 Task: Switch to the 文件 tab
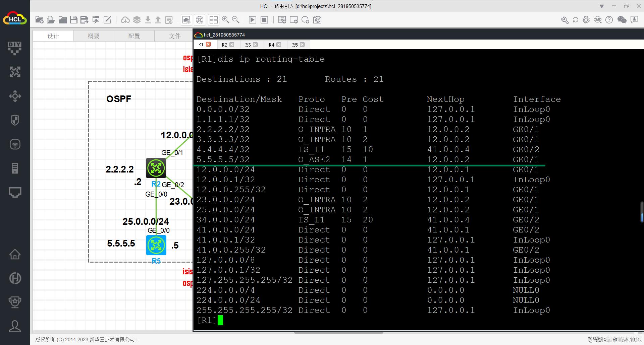click(174, 36)
